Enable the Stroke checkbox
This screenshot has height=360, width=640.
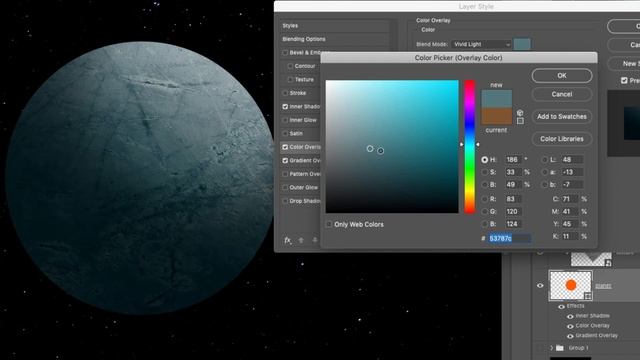[285, 93]
